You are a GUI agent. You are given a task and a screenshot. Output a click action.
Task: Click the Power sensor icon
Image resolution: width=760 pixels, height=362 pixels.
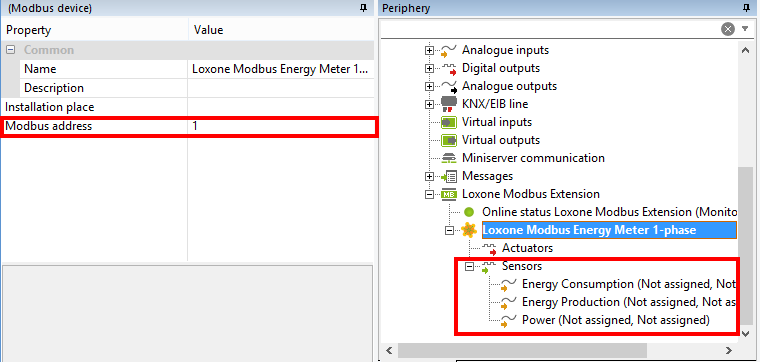(x=508, y=321)
